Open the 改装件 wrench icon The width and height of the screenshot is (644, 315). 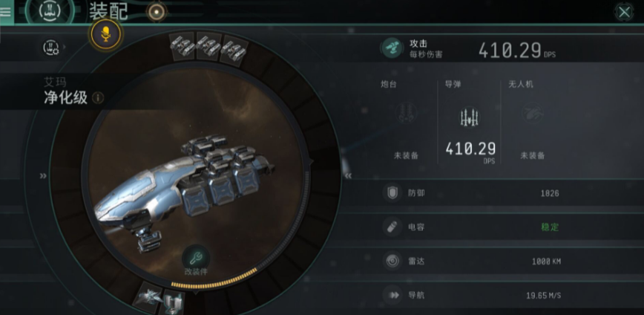tap(196, 259)
